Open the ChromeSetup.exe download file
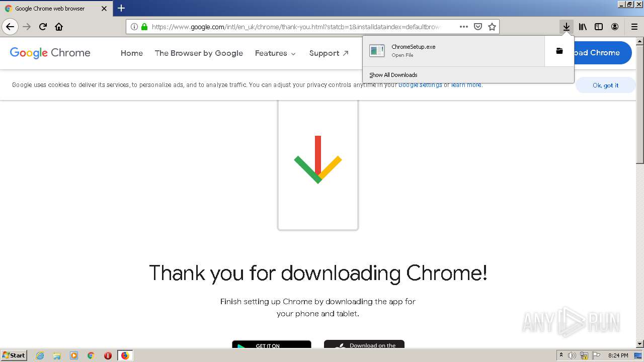The width and height of the screenshot is (644, 362). pos(454,51)
